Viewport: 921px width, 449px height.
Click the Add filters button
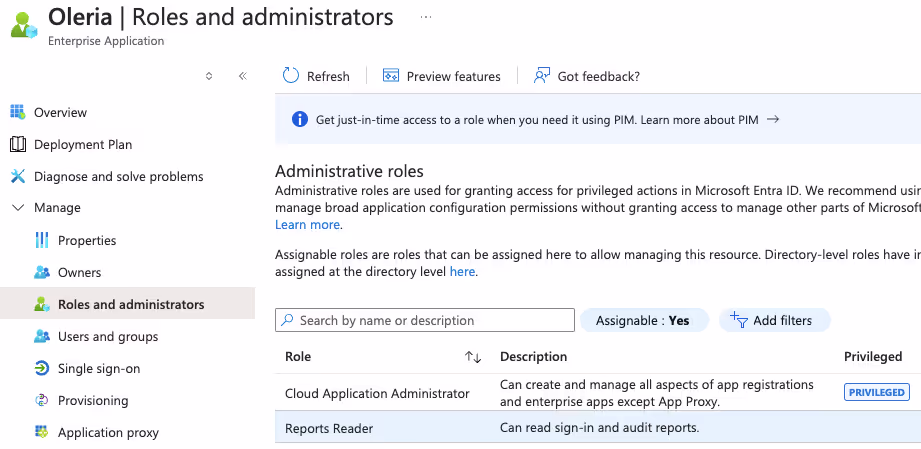[x=775, y=320]
